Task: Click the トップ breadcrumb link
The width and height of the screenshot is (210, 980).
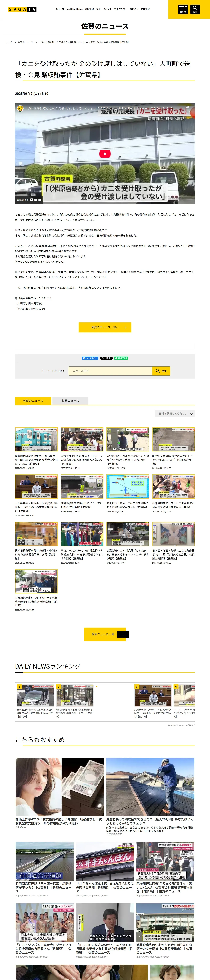Action: pos(8,42)
